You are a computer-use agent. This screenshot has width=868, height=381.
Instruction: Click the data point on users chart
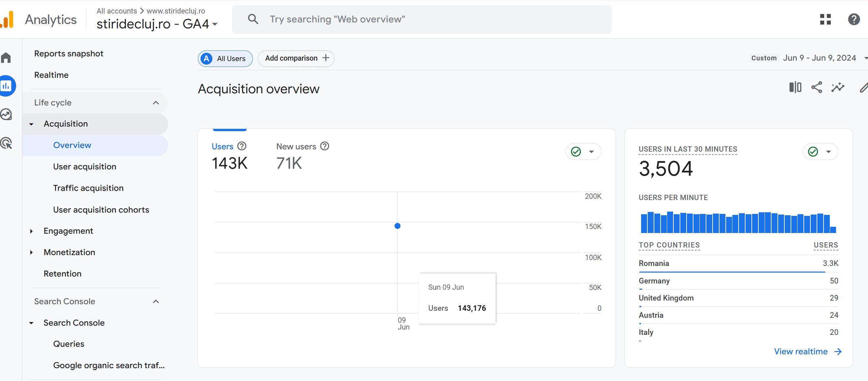point(397,226)
